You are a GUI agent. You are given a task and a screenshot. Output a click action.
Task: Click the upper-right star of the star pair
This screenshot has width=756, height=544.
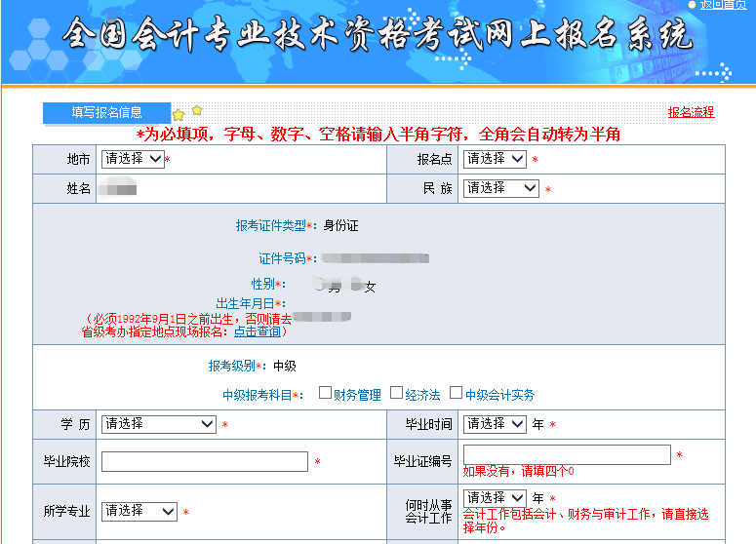[196, 109]
